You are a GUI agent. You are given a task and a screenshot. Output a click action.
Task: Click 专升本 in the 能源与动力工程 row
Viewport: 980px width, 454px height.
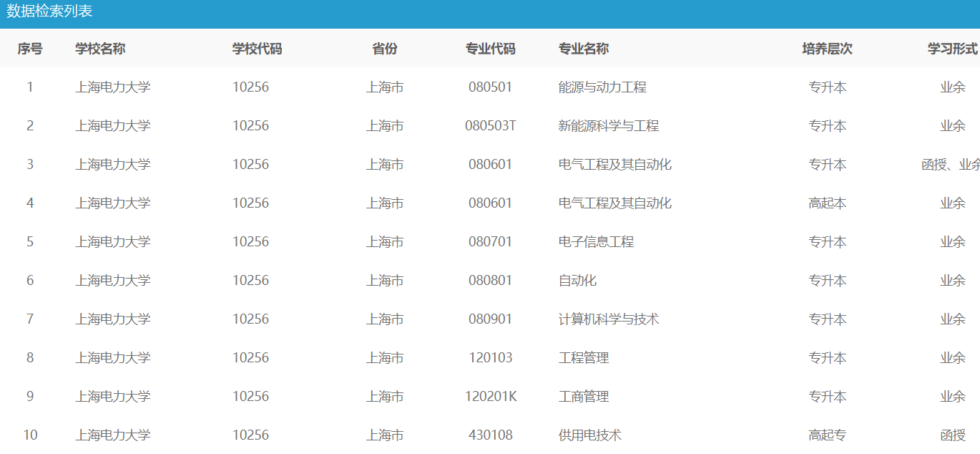coord(828,87)
